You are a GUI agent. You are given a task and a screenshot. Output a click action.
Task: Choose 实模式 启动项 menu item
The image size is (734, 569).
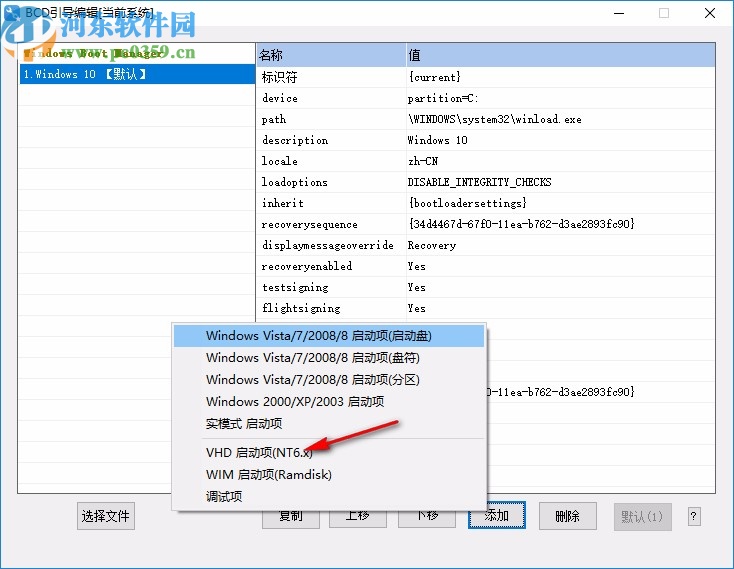pyautogui.click(x=329, y=423)
